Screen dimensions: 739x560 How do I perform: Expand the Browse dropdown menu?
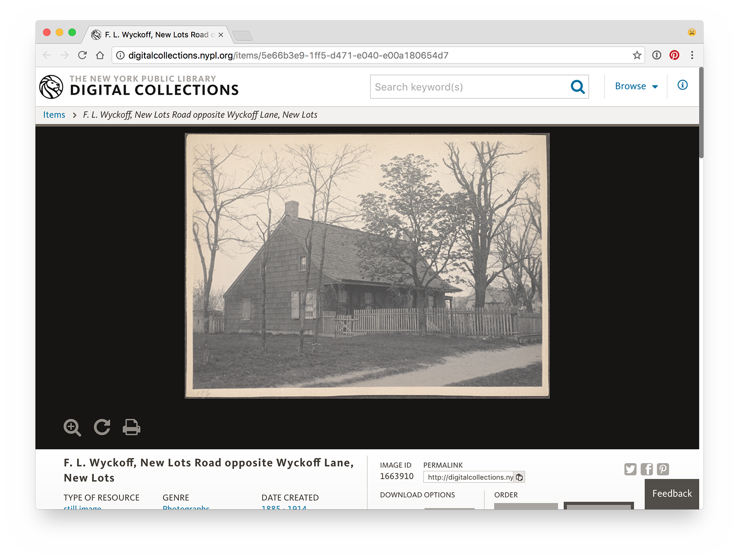(x=636, y=86)
